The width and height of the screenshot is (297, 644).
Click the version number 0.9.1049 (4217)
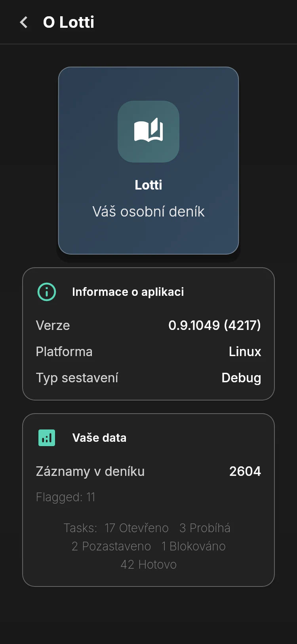click(215, 325)
